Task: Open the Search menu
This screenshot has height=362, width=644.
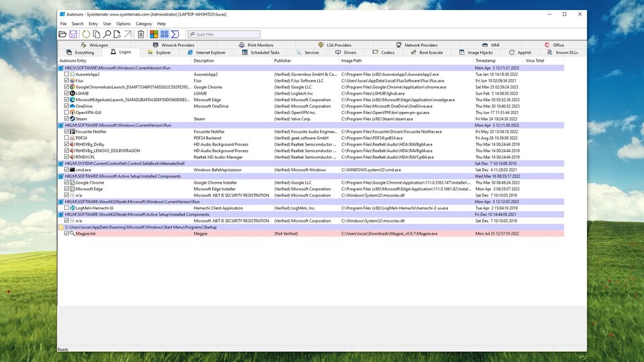Action: (77, 24)
